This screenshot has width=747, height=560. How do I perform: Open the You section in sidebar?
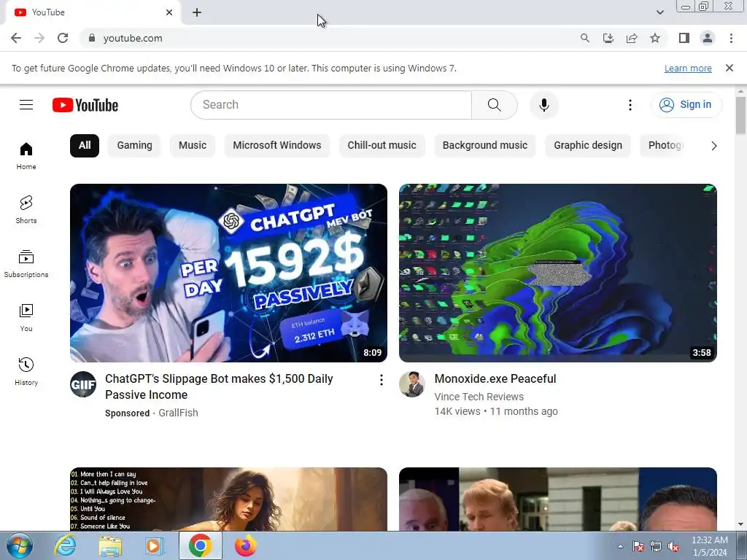click(x=26, y=318)
